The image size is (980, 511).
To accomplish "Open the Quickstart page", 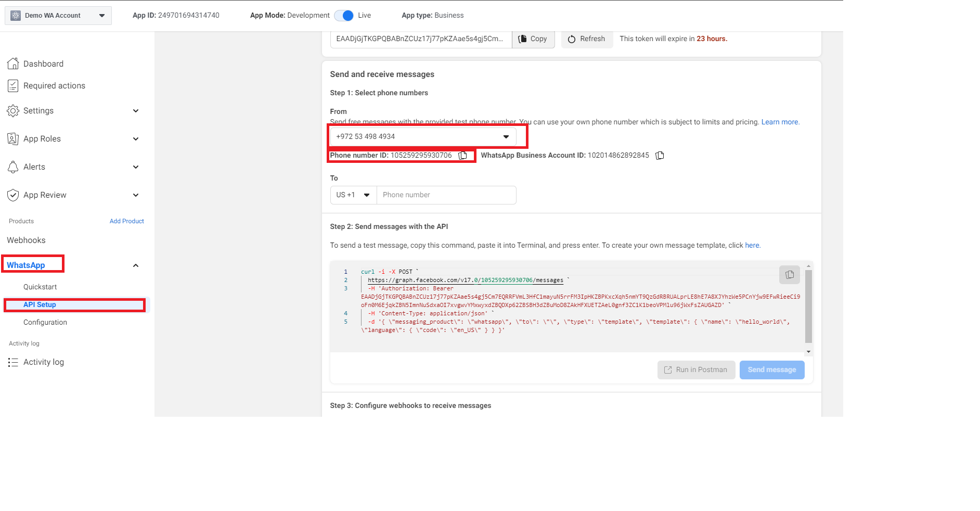I will pyautogui.click(x=40, y=287).
